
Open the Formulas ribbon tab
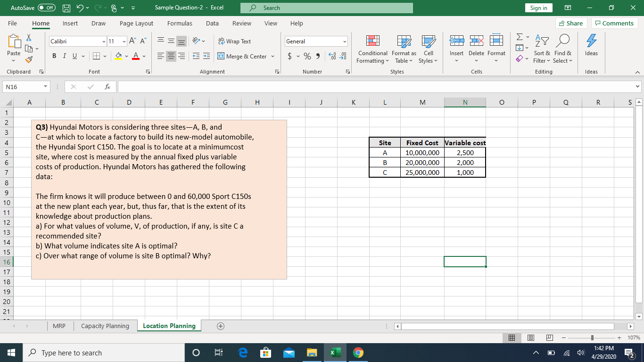point(180,23)
